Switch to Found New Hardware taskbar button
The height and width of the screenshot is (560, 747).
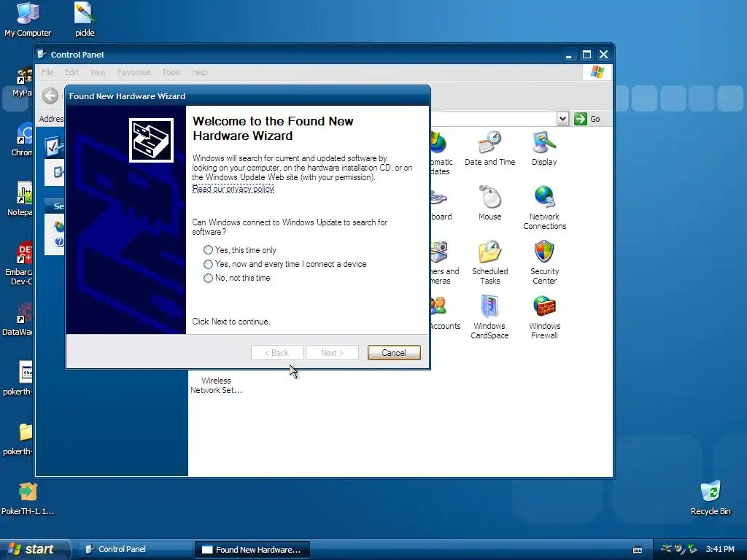[x=252, y=550]
